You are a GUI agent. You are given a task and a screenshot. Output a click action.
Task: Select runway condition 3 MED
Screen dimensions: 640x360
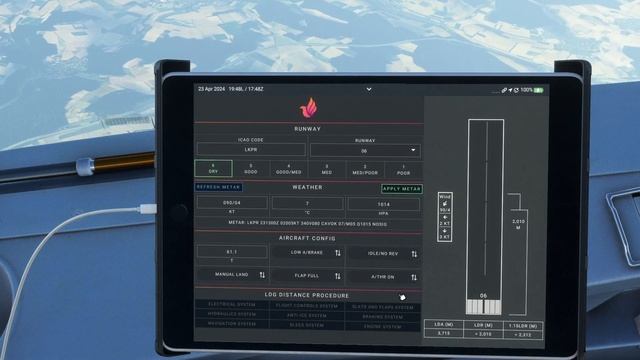click(327, 170)
